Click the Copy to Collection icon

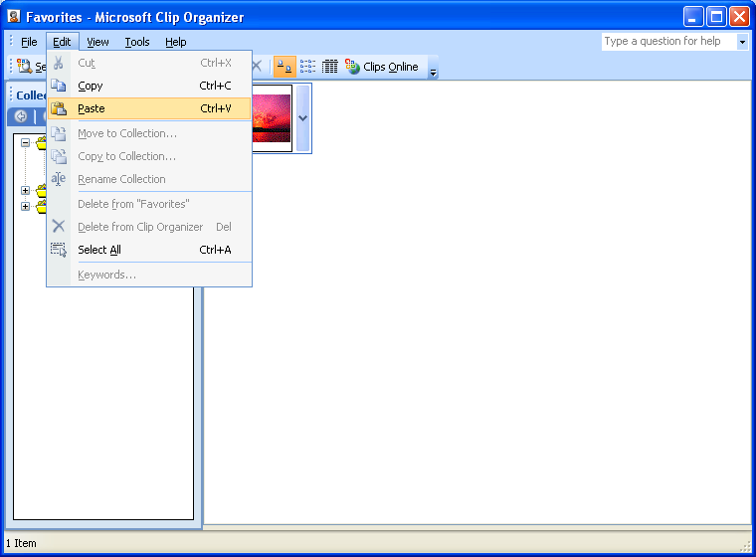tap(59, 156)
